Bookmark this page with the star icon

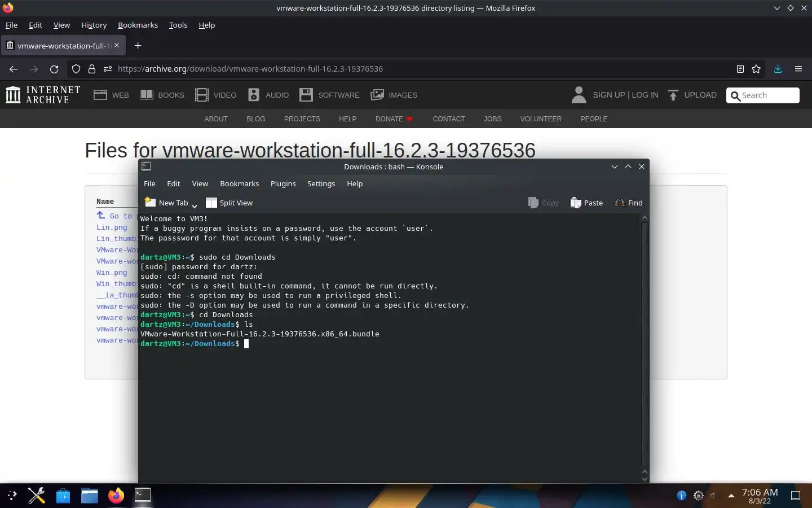[756, 69]
